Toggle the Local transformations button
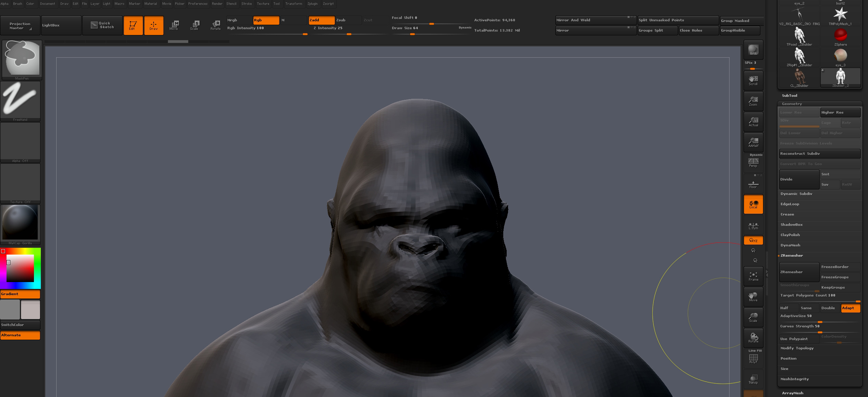This screenshot has height=397, width=868. point(753,205)
